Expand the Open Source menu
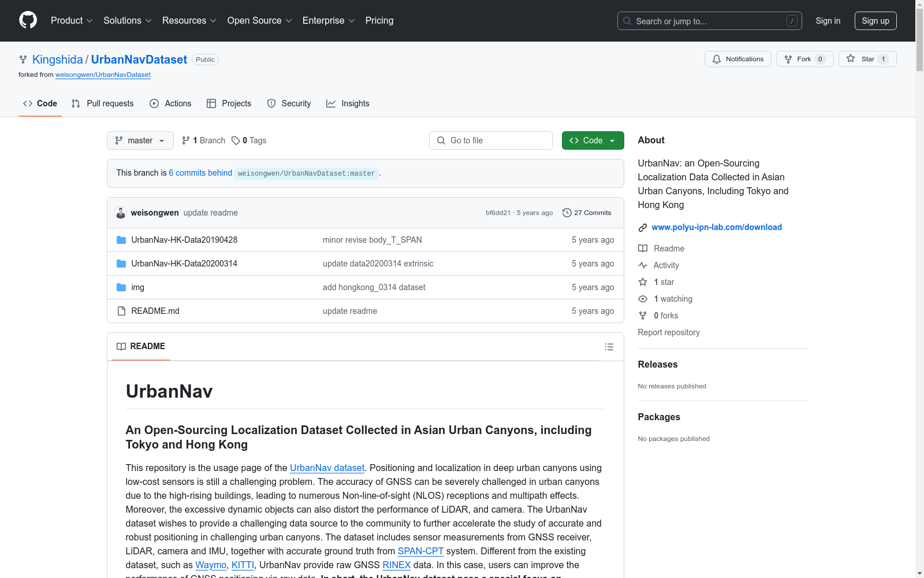 [260, 20]
